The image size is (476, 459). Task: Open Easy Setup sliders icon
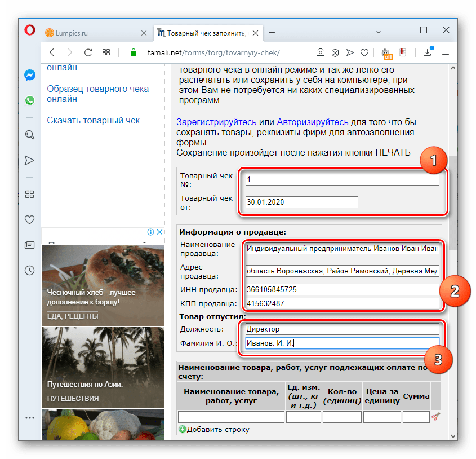(x=445, y=52)
